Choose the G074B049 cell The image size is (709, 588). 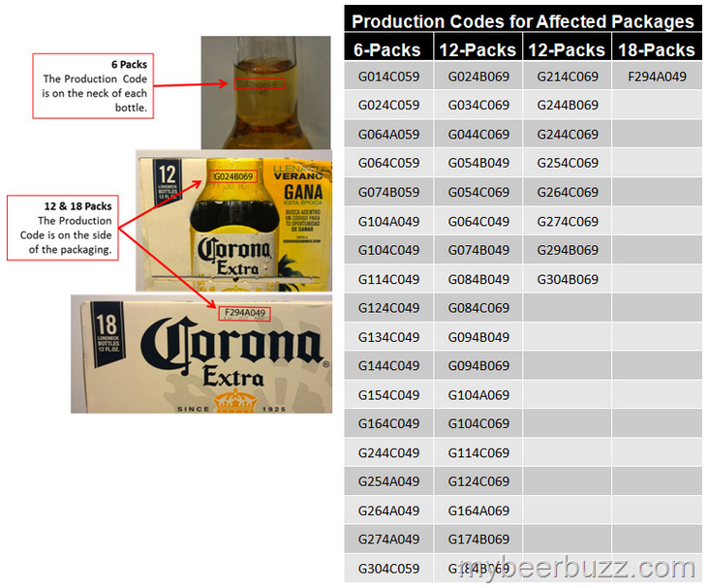[x=478, y=250]
